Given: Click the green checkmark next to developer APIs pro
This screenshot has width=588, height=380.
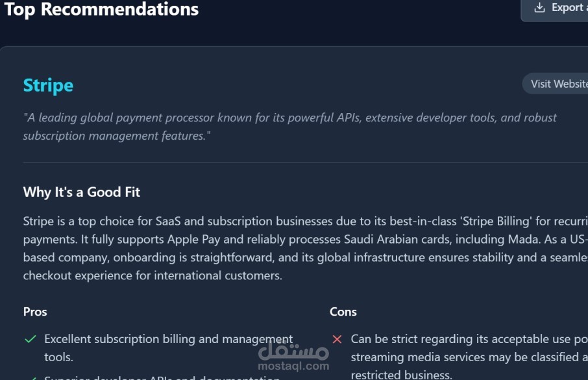Looking at the screenshot, I should tap(31, 378).
